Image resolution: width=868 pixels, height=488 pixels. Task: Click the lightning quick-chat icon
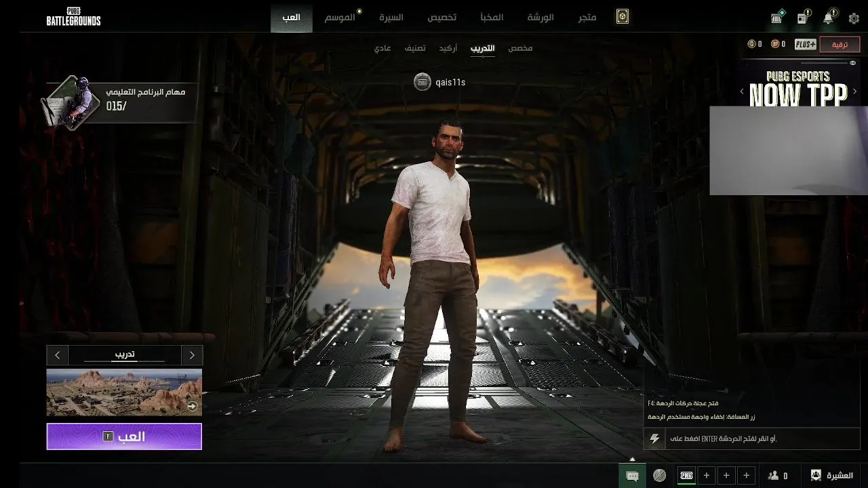(654, 439)
